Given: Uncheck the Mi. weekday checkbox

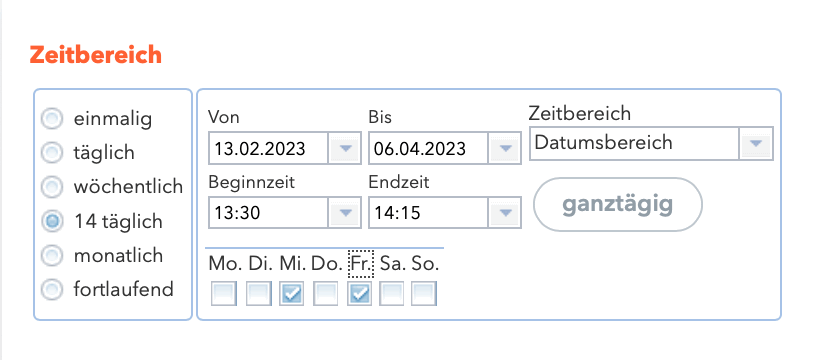Looking at the screenshot, I should [x=291, y=294].
